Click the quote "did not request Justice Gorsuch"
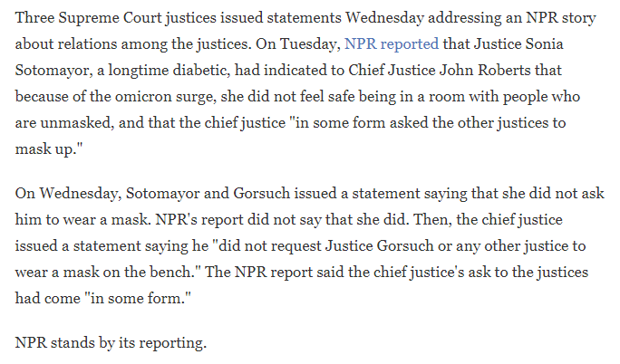 pos(338,246)
